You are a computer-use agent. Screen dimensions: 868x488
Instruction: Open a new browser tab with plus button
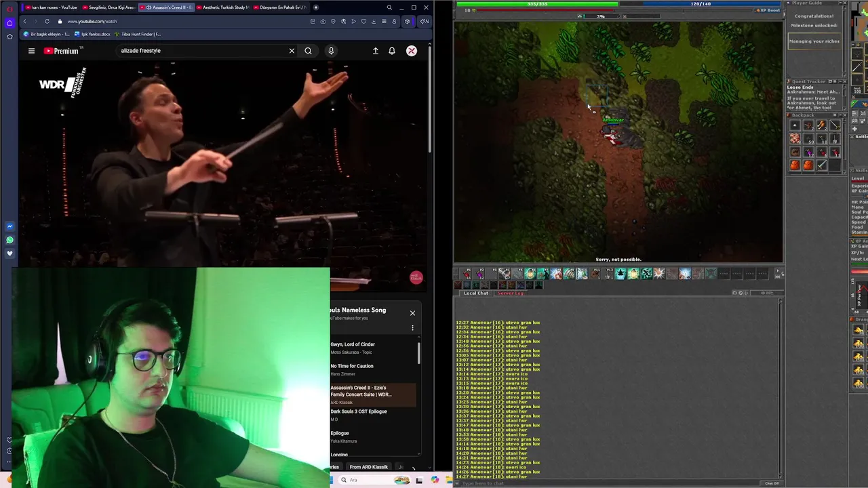[x=316, y=7]
